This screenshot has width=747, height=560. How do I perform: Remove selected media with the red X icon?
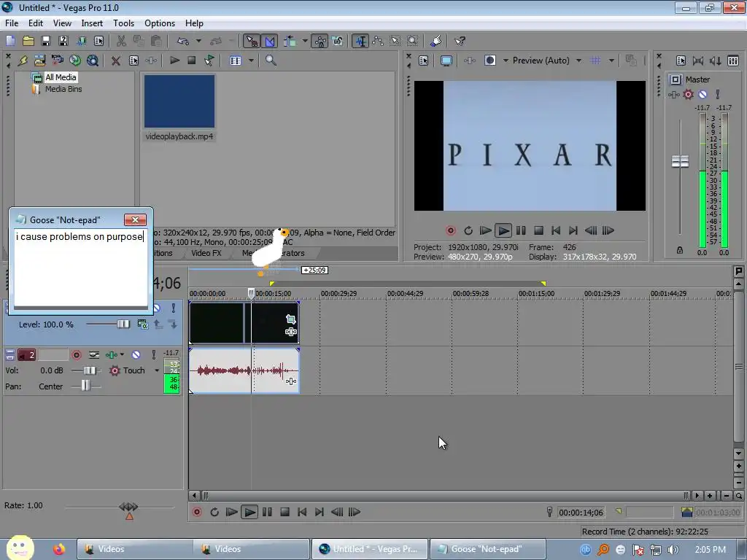tap(116, 61)
